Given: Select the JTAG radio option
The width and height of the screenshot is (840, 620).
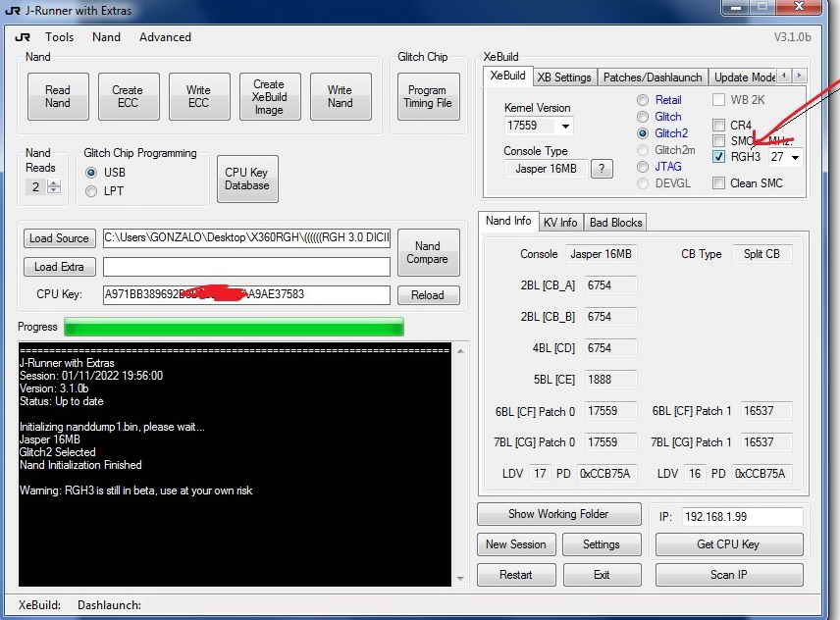Looking at the screenshot, I should point(659,167).
